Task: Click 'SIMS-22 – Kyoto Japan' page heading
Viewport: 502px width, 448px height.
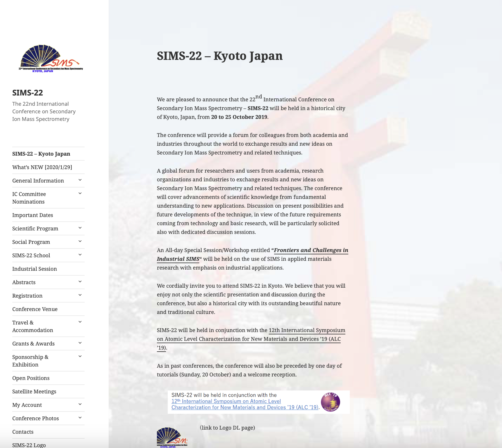Action: [220, 56]
